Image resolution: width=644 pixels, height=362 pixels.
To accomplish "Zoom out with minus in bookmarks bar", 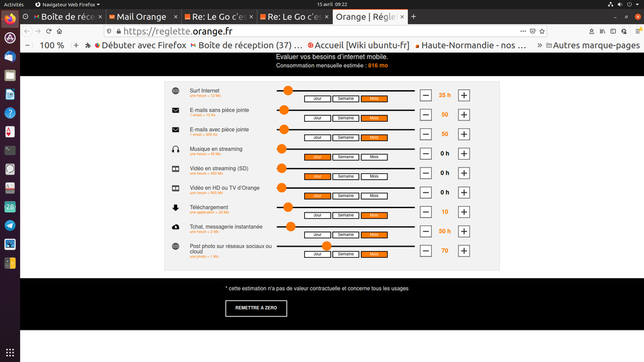I will point(28,45).
